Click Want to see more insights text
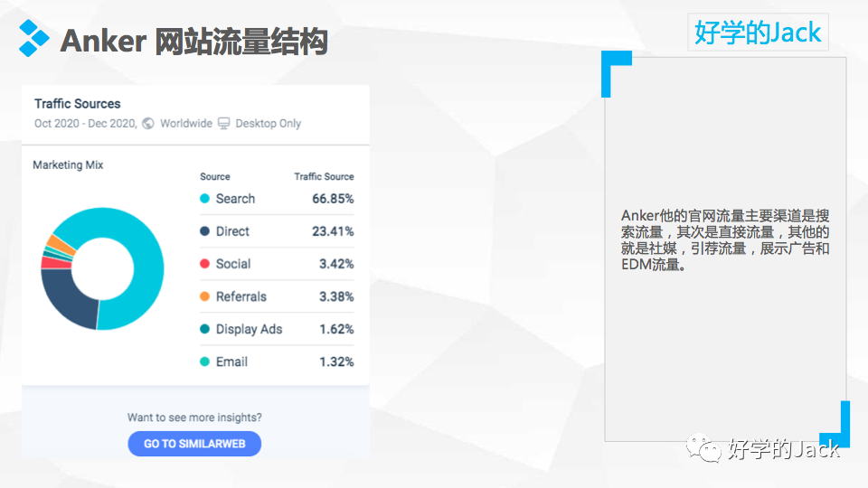The image size is (868, 488). coord(194,418)
